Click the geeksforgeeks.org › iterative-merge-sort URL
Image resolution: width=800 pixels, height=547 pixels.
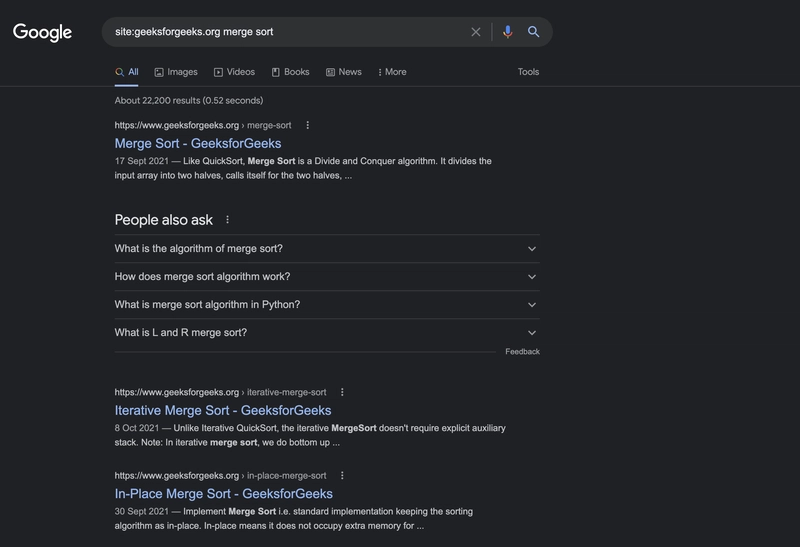coord(220,392)
